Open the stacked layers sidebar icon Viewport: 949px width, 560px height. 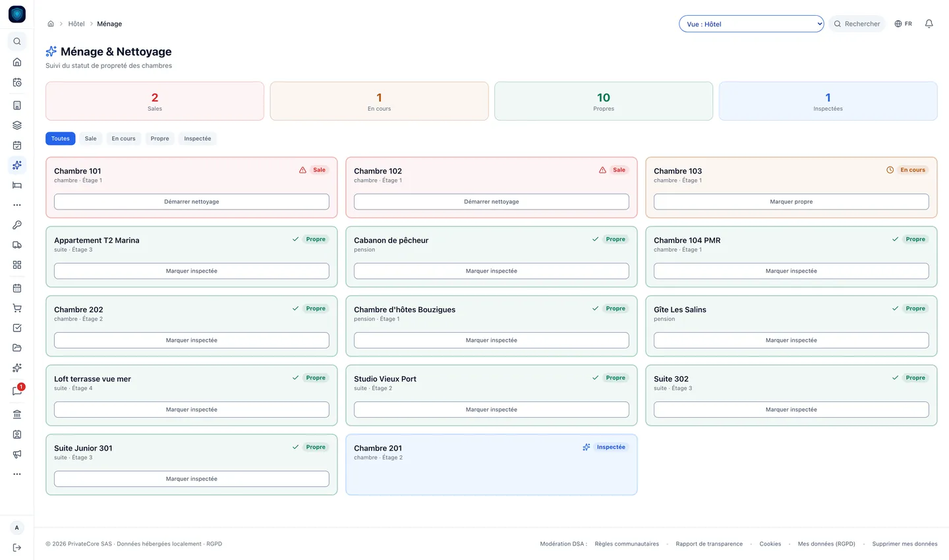point(17,125)
